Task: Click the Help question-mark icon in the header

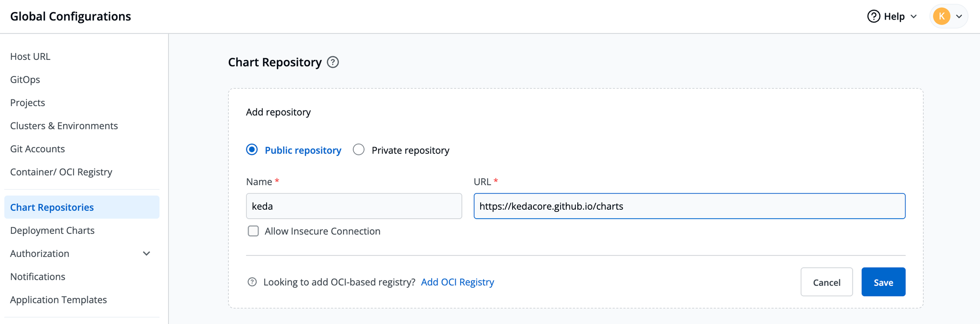Action: point(874,16)
